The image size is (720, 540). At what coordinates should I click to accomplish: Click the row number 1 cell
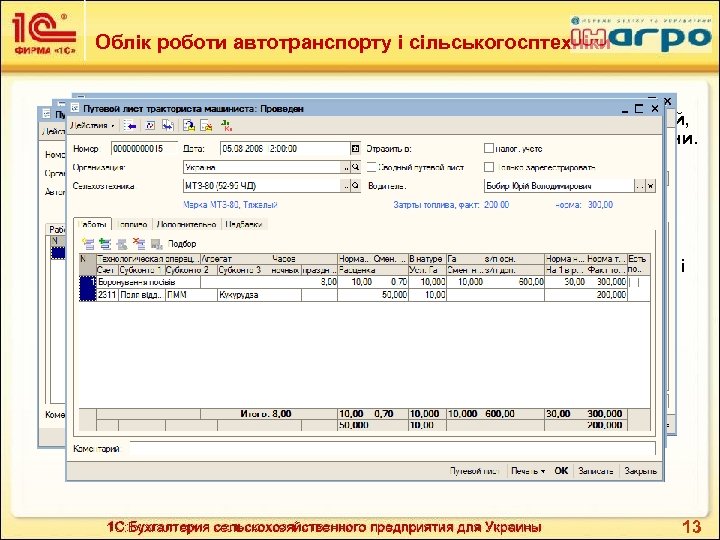pos(88,288)
